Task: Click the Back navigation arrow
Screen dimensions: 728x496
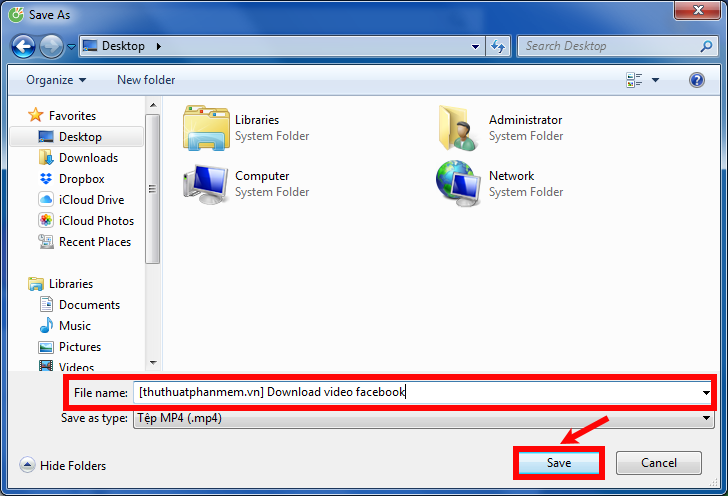Action: pyautogui.click(x=24, y=46)
